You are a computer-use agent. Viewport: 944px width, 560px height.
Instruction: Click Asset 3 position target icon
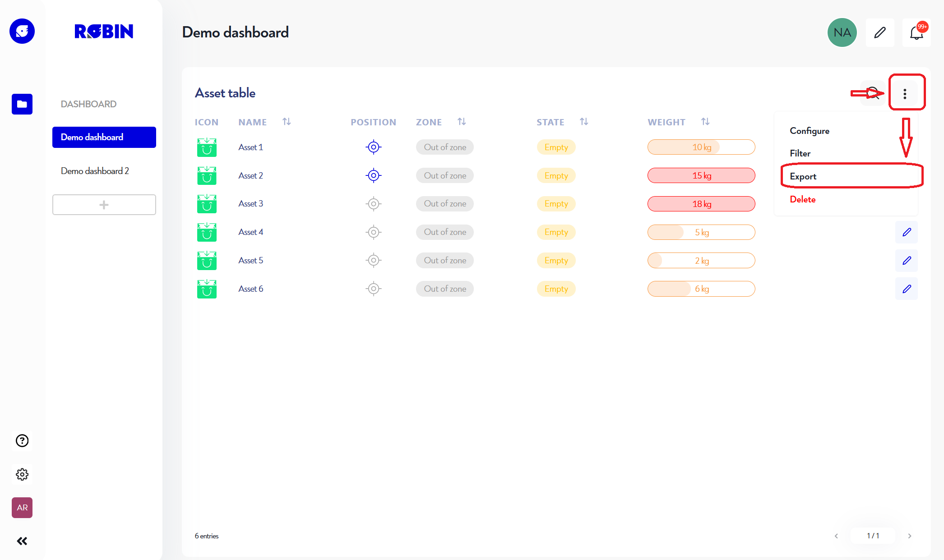[374, 204]
